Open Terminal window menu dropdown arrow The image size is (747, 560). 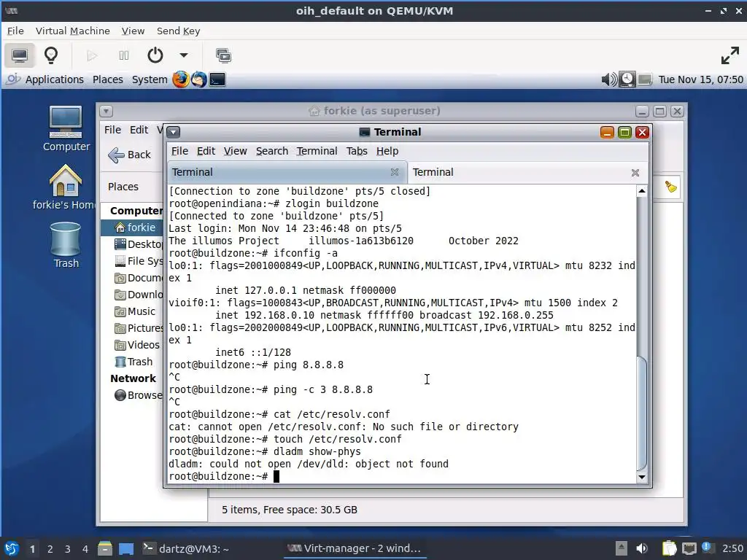[174, 132]
